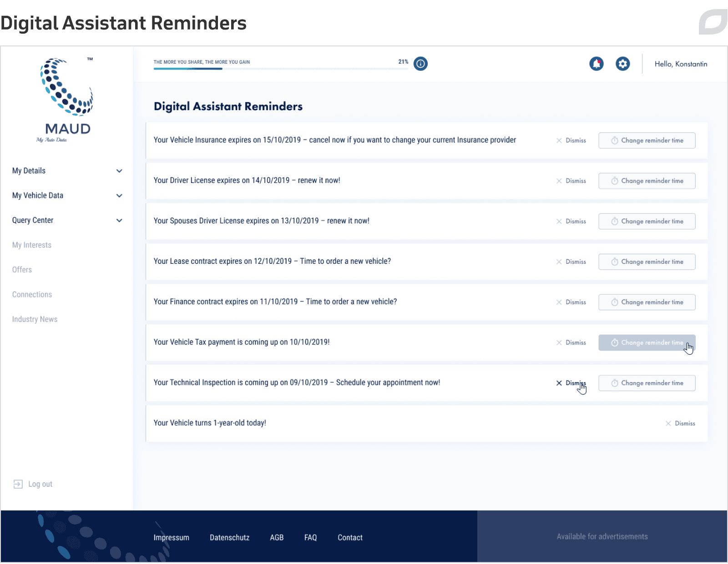Image resolution: width=728 pixels, height=564 pixels.
Task: Click X icon on Vehicle Tax reminder
Action: point(559,343)
